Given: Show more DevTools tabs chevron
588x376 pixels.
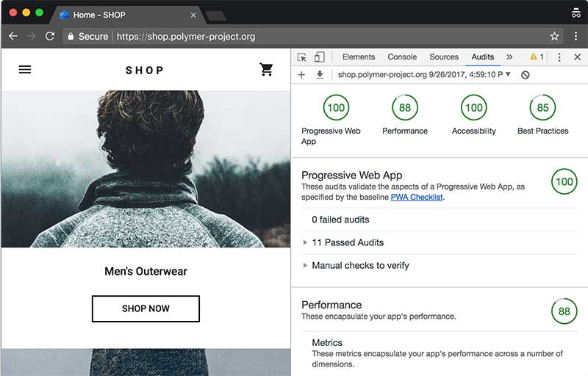Looking at the screenshot, I should 509,57.
